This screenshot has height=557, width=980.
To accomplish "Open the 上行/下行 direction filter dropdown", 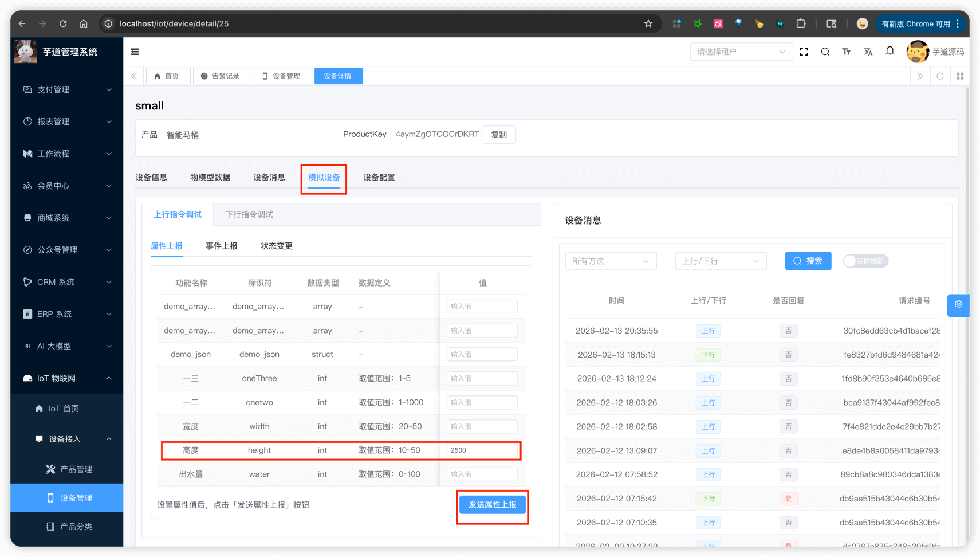I will (x=720, y=261).
